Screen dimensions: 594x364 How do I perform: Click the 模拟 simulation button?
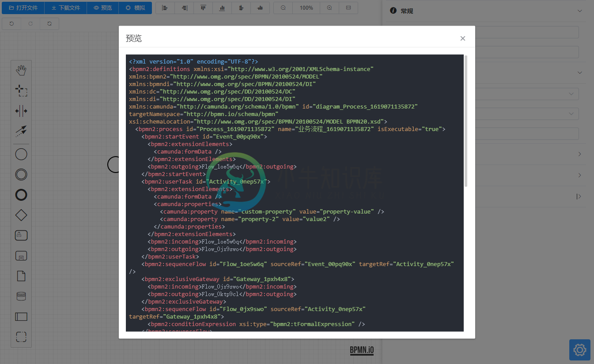click(x=135, y=8)
